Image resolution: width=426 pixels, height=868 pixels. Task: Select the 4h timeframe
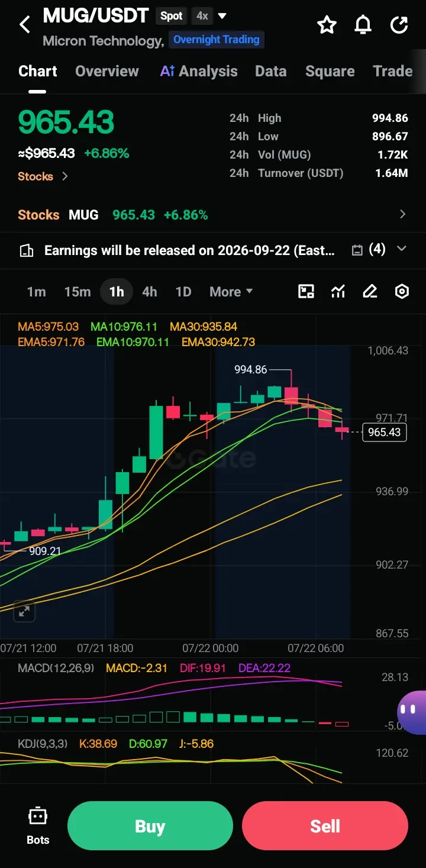click(150, 292)
